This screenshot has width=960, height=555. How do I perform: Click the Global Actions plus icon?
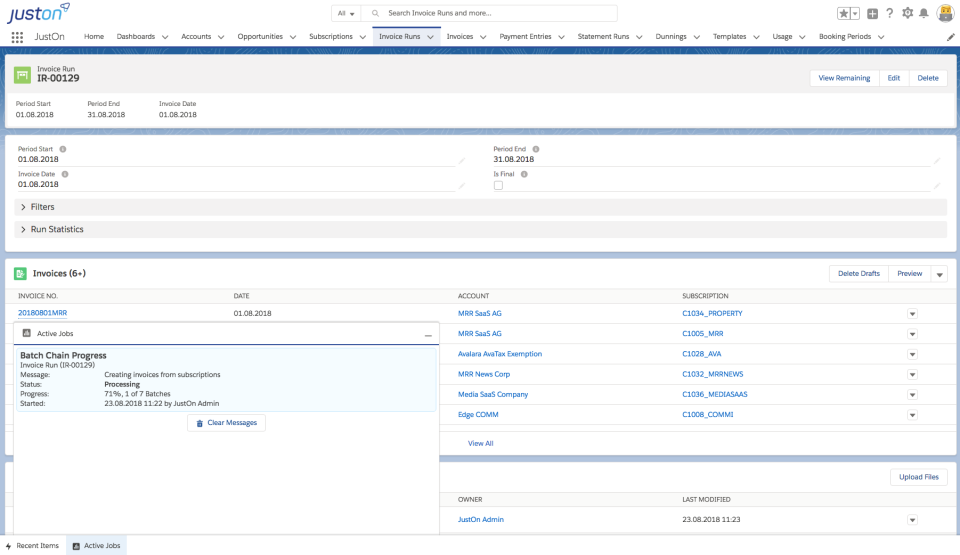pyautogui.click(x=872, y=13)
